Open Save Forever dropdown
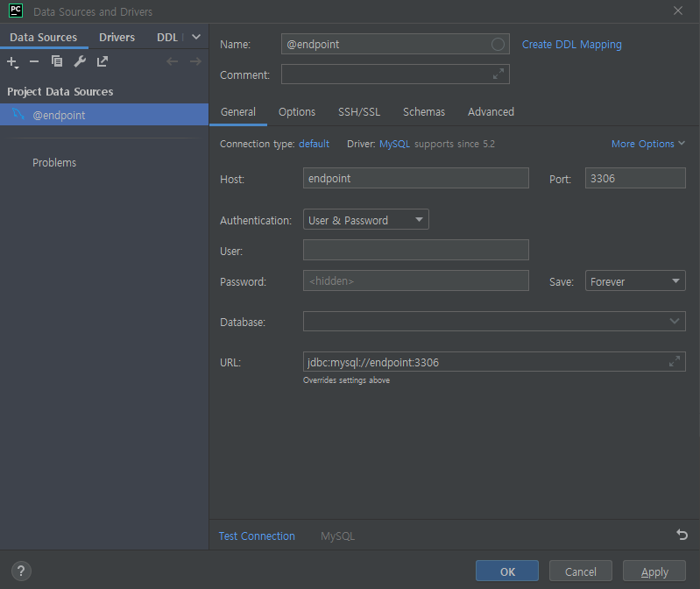 click(x=635, y=280)
